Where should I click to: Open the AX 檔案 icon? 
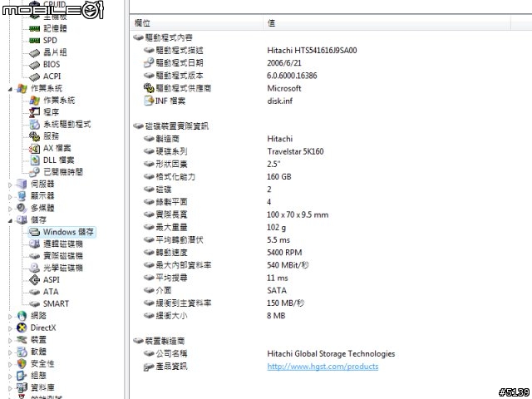tap(35, 148)
